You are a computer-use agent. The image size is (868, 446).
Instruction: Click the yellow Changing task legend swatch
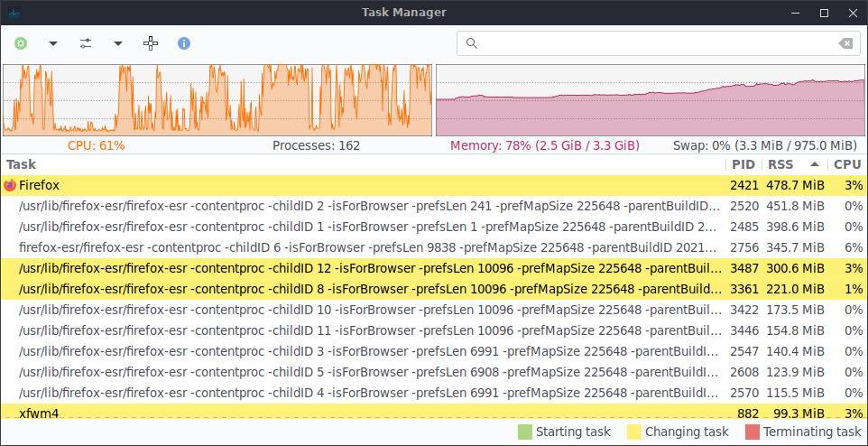(633, 432)
